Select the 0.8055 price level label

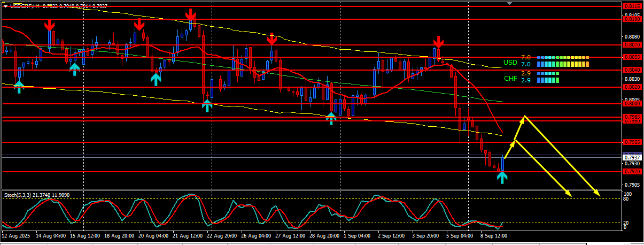click(x=632, y=57)
